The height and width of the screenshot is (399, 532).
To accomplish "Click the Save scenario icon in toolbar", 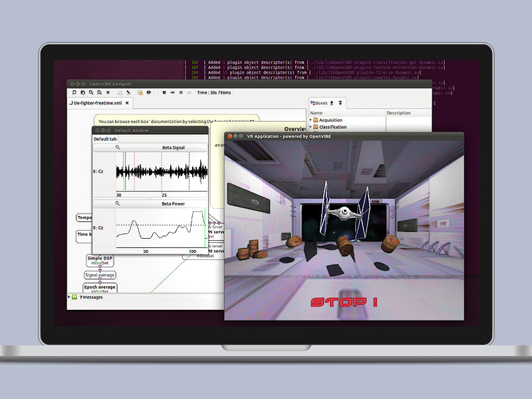I will click(x=91, y=92).
